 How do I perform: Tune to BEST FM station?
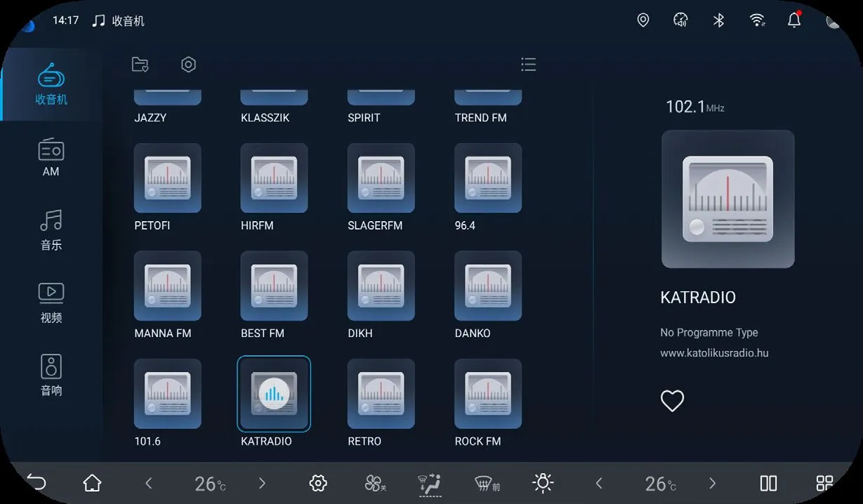pos(275,286)
